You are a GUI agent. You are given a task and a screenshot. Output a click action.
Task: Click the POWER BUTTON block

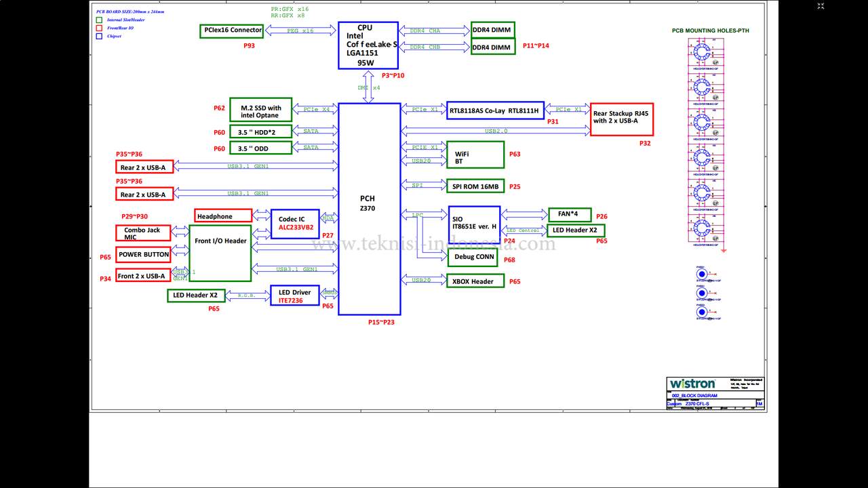143,255
